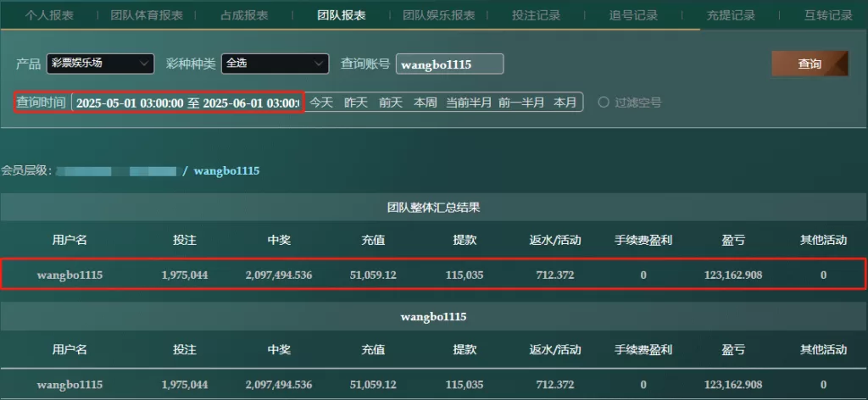Click 123,162.908 value in lower table row
The height and width of the screenshot is (400, 868).
point(733,384)
